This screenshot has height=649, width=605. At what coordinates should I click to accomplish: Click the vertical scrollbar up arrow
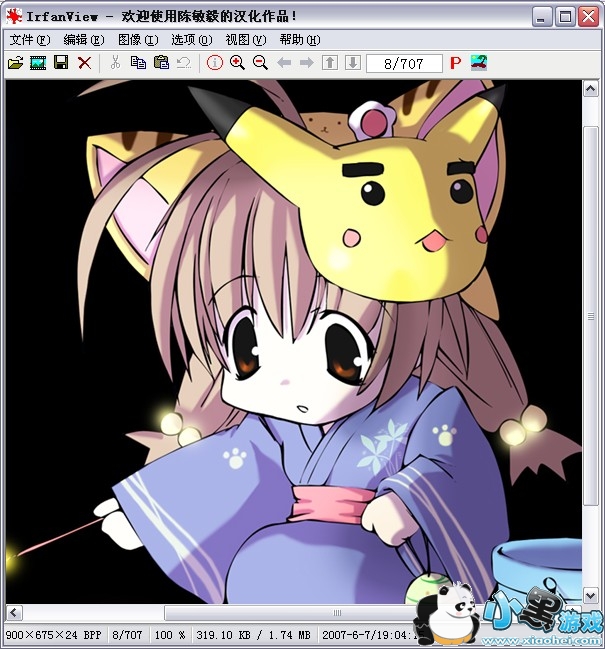[591, 89]
